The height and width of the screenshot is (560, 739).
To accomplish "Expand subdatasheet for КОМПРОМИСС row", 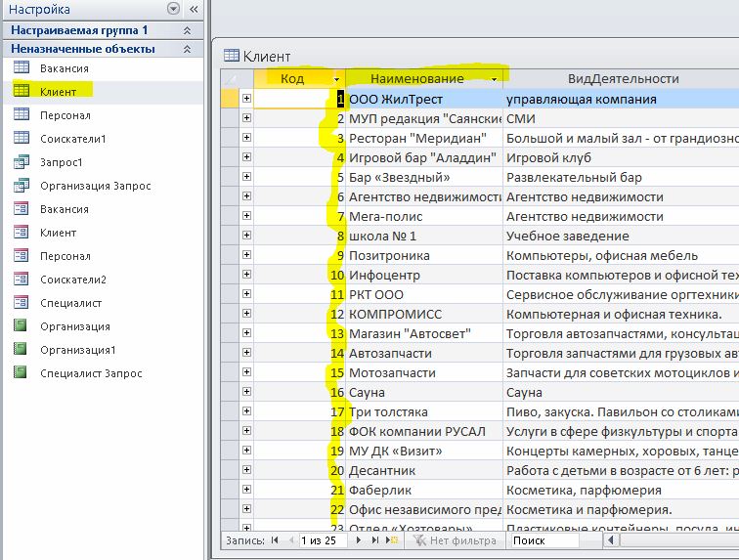I will pyautogui.click(x=246, y=313).
